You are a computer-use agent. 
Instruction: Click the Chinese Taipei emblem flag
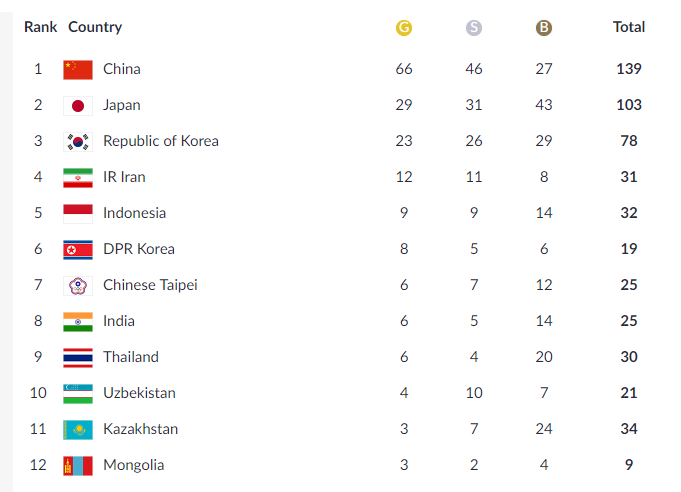78,286
